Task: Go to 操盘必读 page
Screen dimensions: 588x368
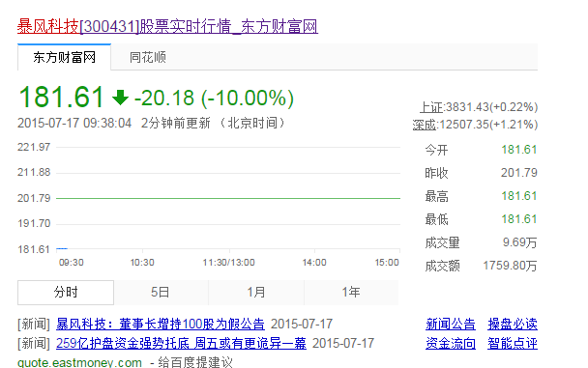Action: click(513, 324)
